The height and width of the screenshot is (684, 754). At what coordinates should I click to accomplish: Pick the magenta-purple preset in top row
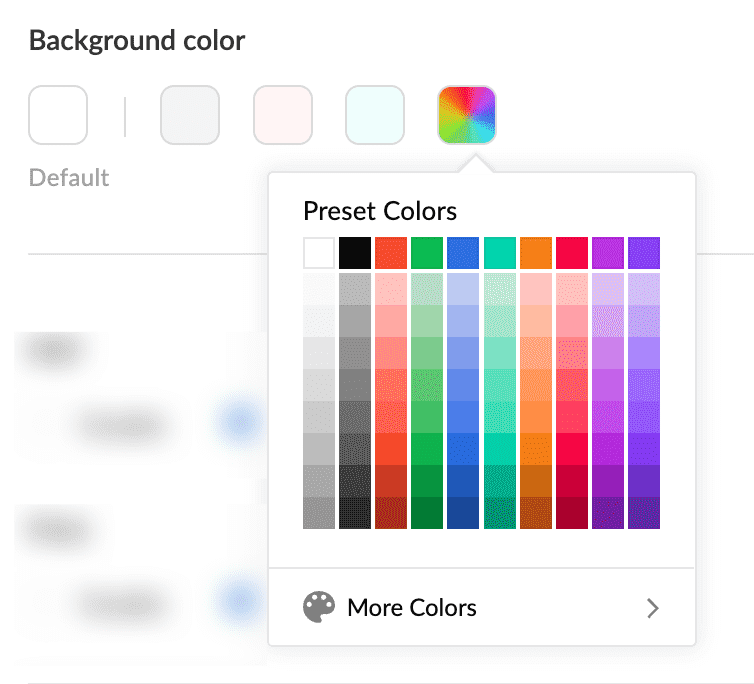607,253
